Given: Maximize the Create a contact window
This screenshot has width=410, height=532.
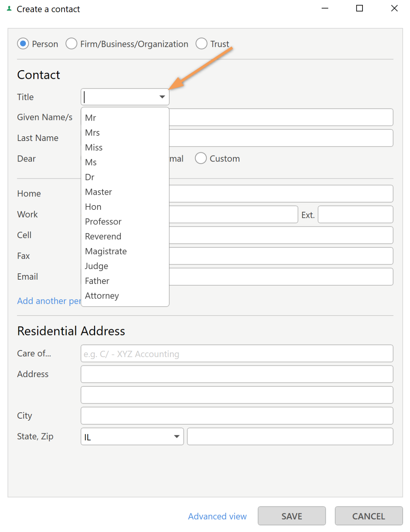Looking at the screenshot, I should coord(359,8).
